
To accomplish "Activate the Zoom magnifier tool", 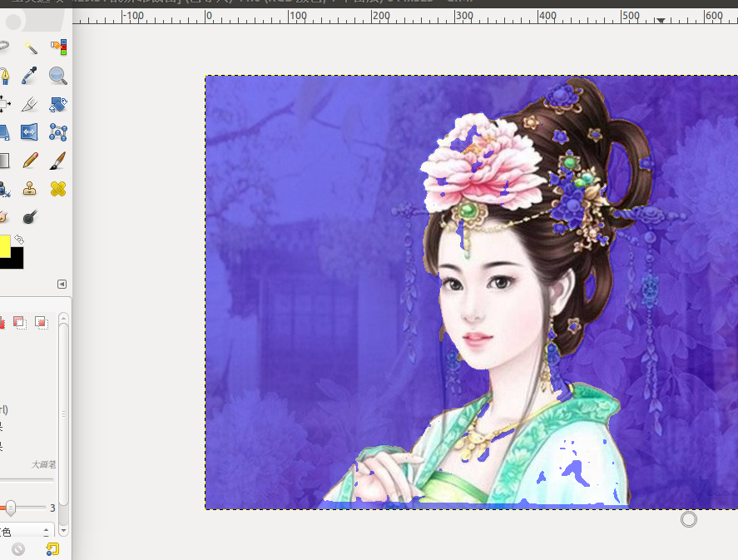I will coord(58,76).
